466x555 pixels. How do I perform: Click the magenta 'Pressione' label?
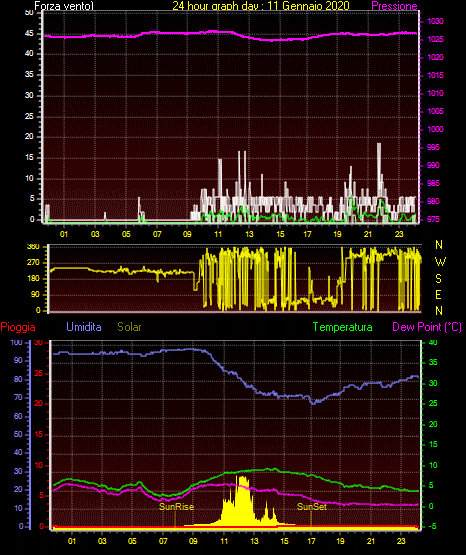click(x=394, y=6)
